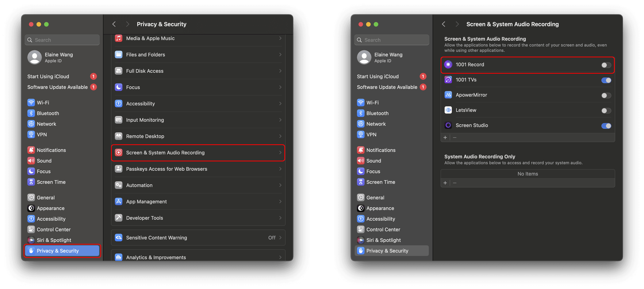Image resolution: width=644 pixels, height=289 pixels.
Task: Open Files and Folders row chevron
Action: coord(280,54)
